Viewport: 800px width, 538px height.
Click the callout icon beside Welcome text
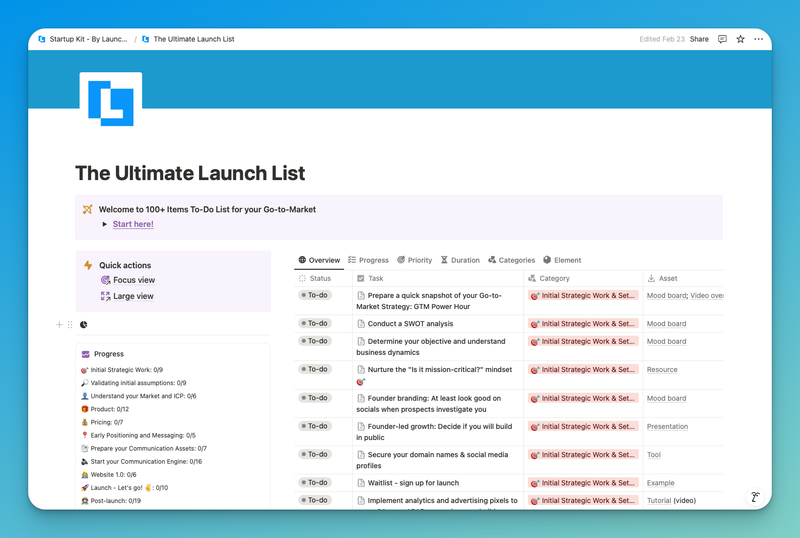click(x=88, y=210)
